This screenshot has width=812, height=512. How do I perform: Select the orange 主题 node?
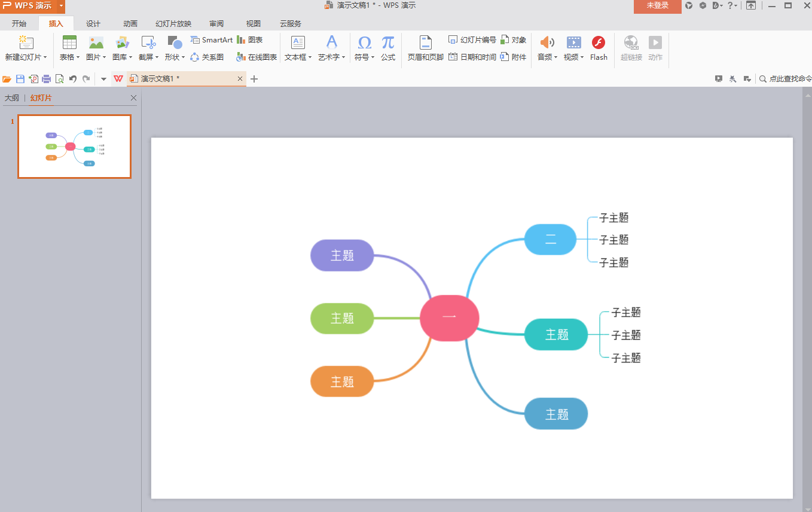point(343,382)
